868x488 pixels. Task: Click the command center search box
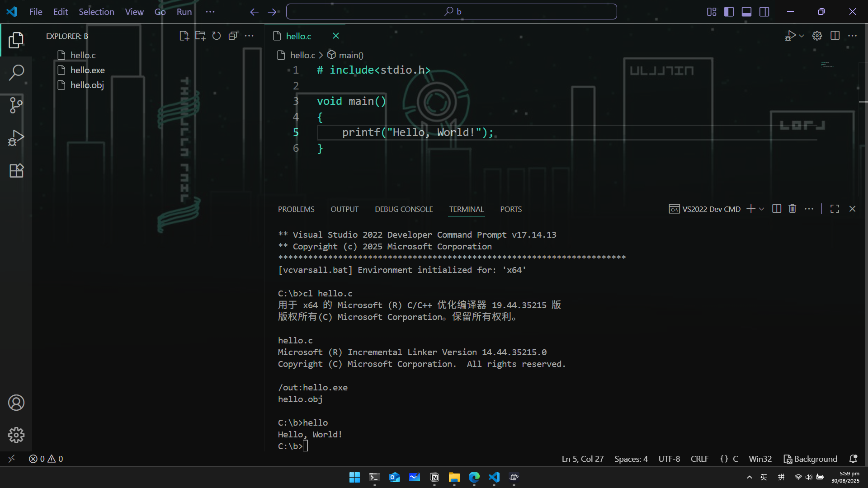click(451, 12)
